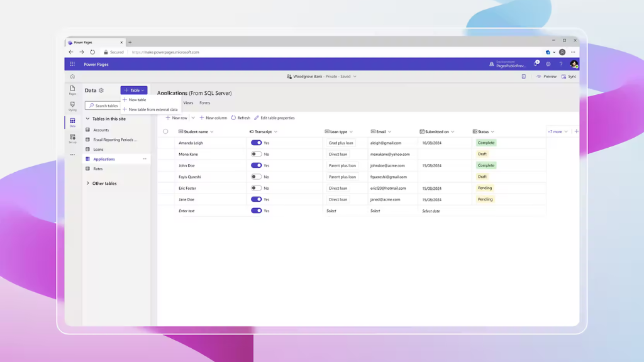The image size is (644, 362).
Task: Click the browser forward arrow
Action: point(82,52)
